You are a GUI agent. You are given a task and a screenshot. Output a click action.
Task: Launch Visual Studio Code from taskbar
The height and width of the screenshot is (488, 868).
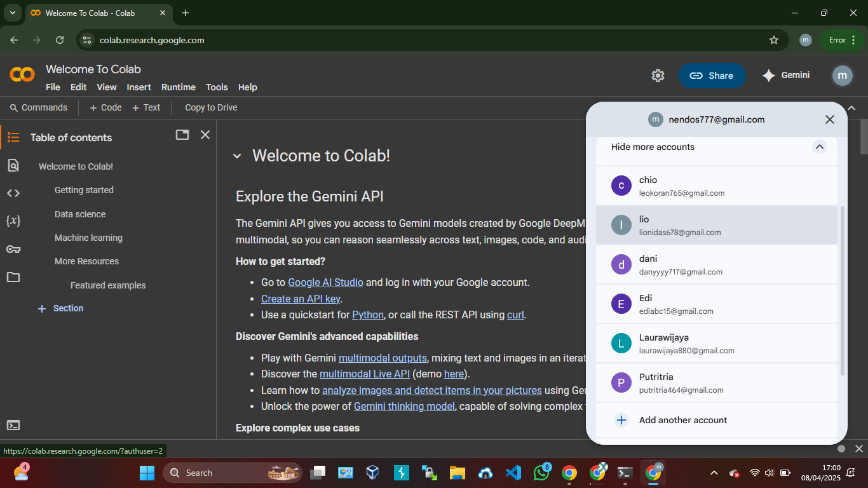[x=513, y=473]
